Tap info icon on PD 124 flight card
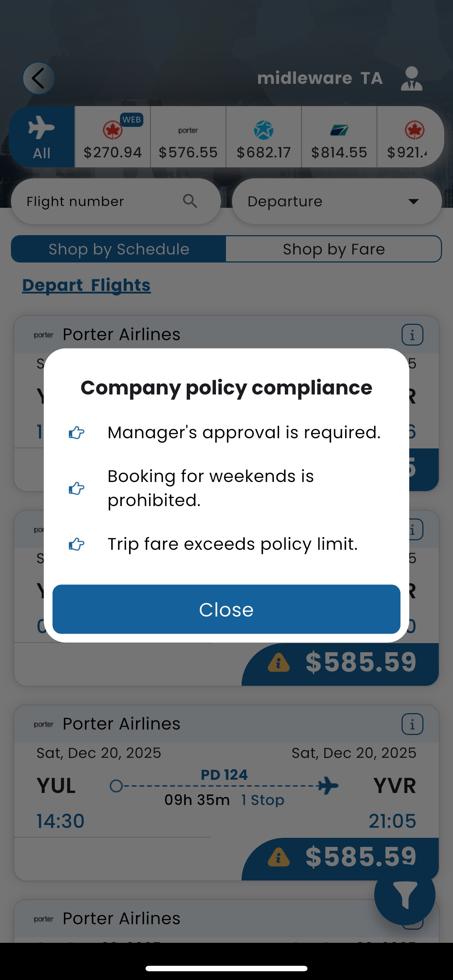Image resolution: width=453 pixels, height=980 pixels. [x=412, y=724]
